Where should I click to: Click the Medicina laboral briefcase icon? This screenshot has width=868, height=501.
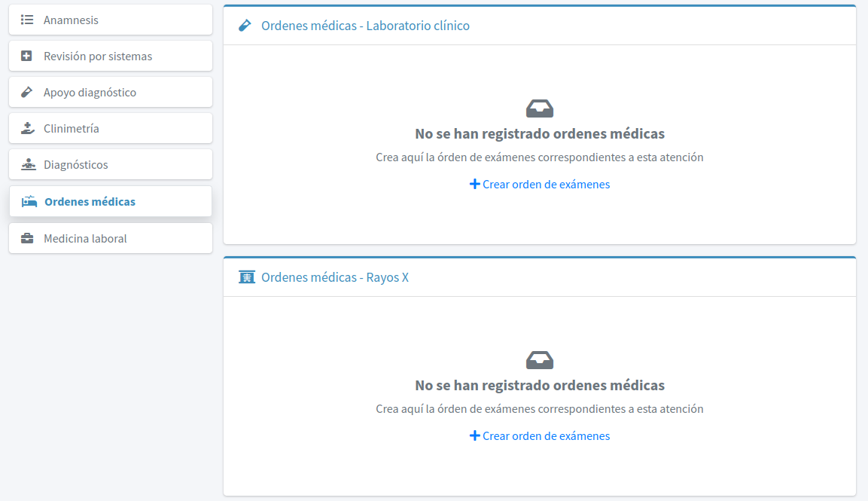[x=27, y=239]
